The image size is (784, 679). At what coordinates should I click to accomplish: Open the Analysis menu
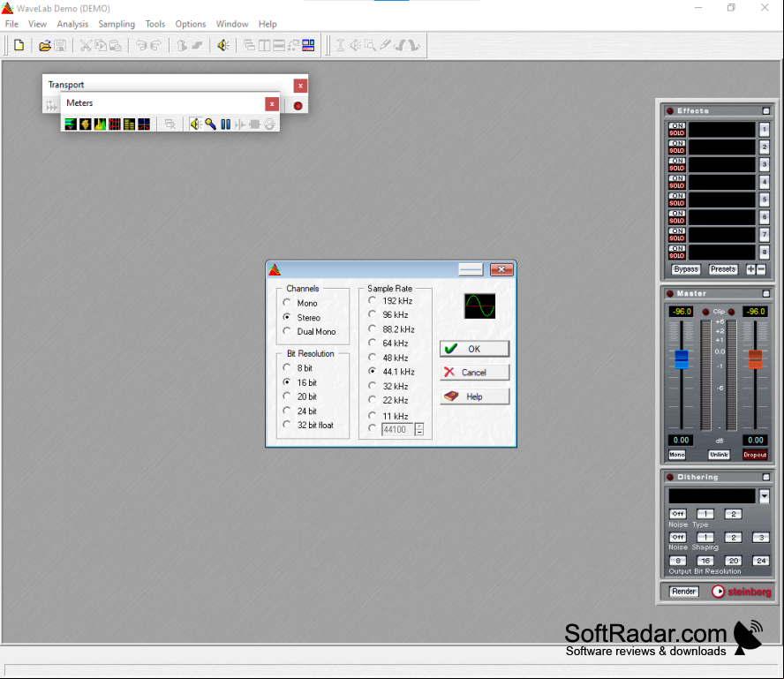tap(72, 24)
